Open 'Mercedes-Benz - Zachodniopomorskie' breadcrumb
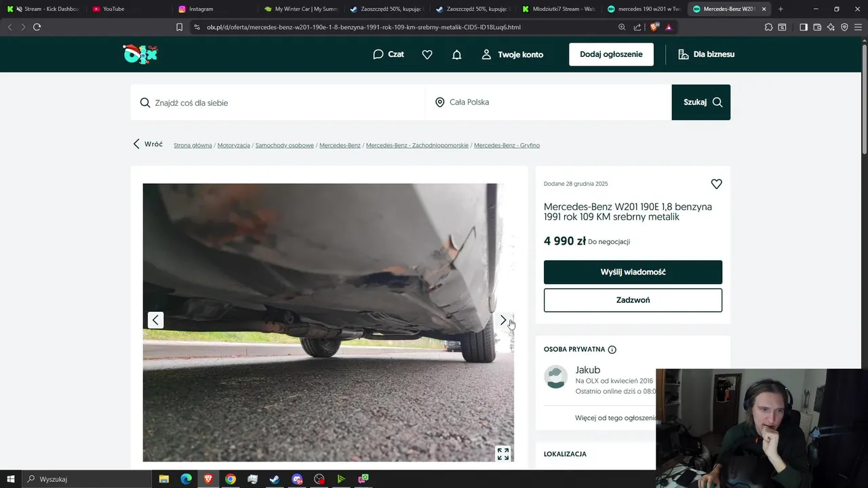 (417, 145)
